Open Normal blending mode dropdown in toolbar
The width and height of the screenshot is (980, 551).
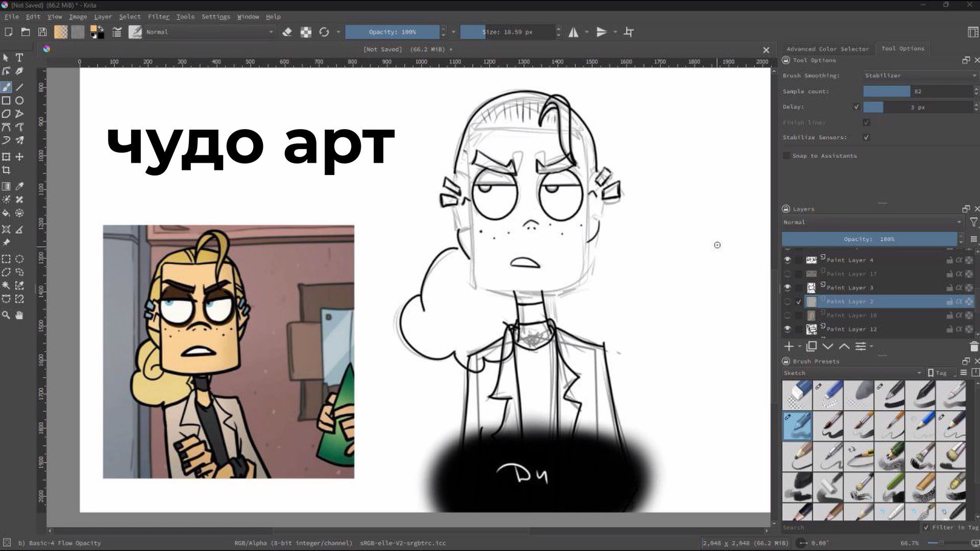(209, 32)
